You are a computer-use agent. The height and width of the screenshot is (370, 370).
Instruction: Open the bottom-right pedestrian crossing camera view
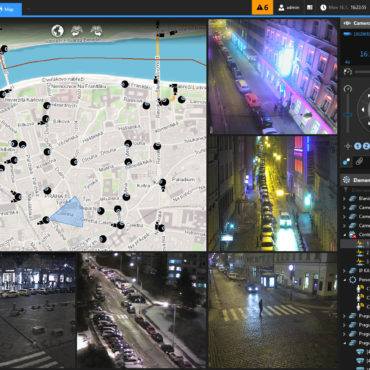[273, 310]
